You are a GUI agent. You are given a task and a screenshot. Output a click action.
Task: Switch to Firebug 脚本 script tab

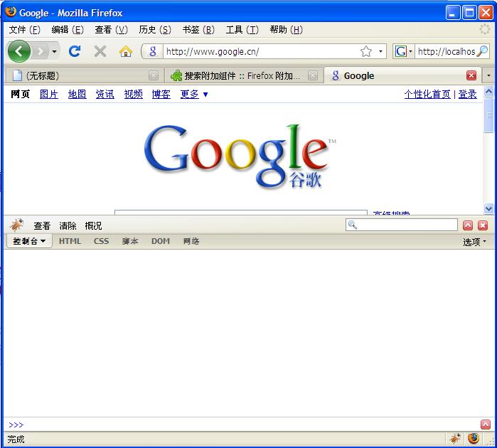pos(130,241)
